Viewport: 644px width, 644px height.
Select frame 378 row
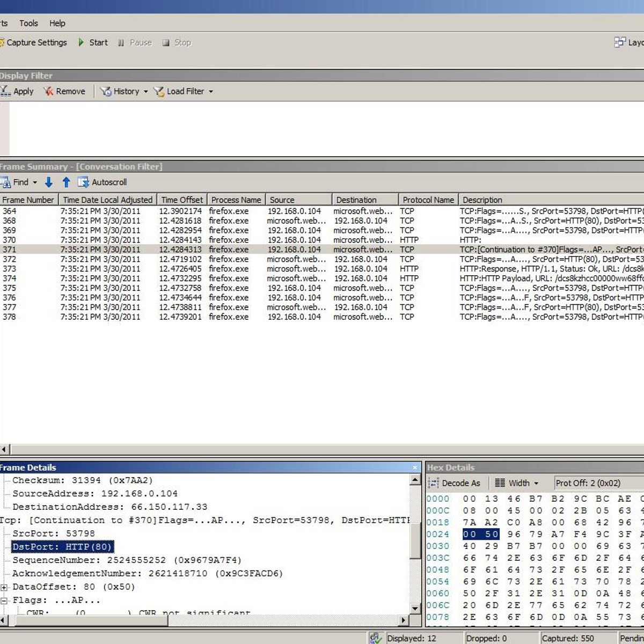coord(322,317)
